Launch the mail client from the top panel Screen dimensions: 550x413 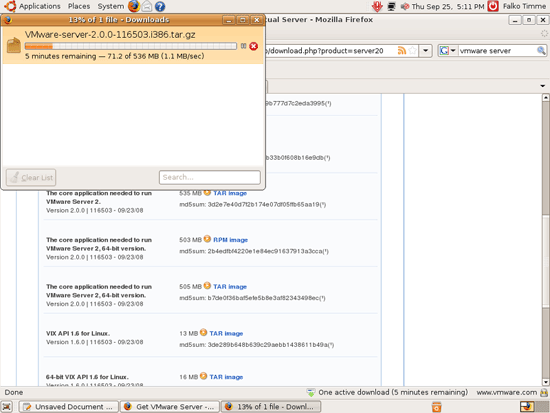147,6
